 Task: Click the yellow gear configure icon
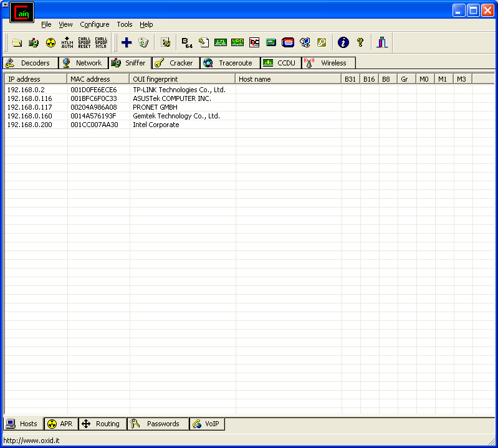(165, 42)
